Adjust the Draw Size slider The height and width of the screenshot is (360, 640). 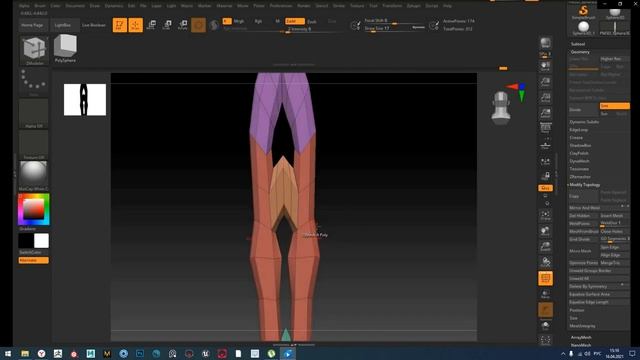[394, 28]
